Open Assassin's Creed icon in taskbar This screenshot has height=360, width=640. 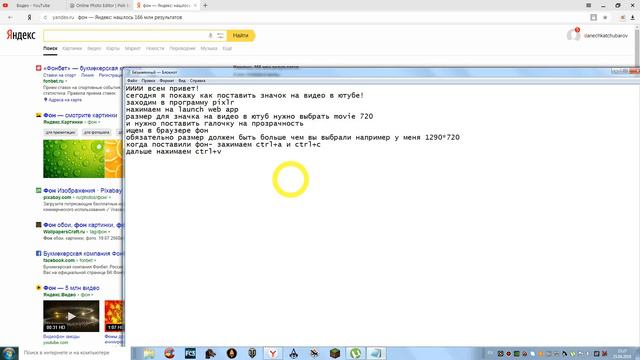[x=293, y=353]
